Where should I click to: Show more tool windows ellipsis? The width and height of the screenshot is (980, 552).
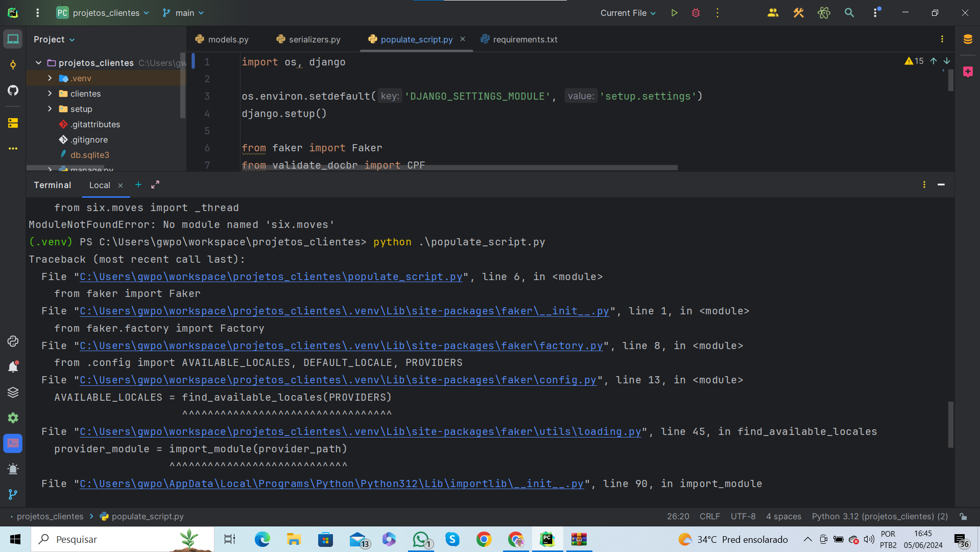pyautogui.click(x=13, y=149)
